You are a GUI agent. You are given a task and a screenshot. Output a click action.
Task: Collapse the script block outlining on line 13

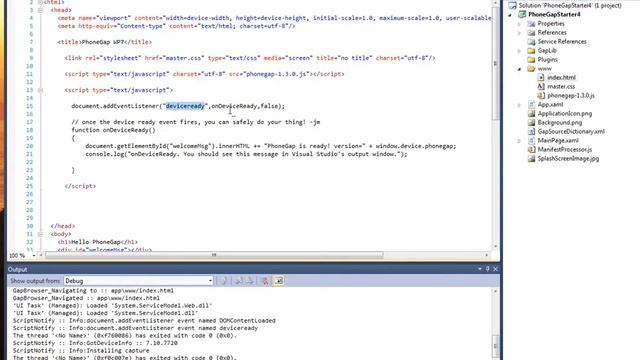[x=40, y=90]
